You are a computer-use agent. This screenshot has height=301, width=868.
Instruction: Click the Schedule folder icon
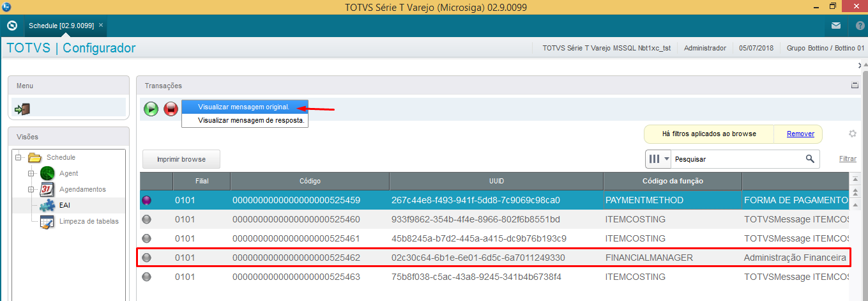point(34,157)
